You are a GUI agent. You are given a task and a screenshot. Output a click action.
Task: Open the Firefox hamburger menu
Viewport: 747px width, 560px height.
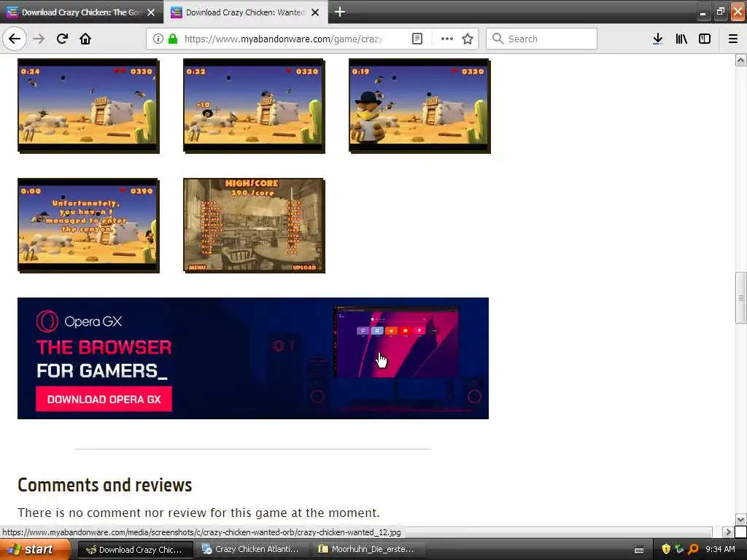(732, 39)
